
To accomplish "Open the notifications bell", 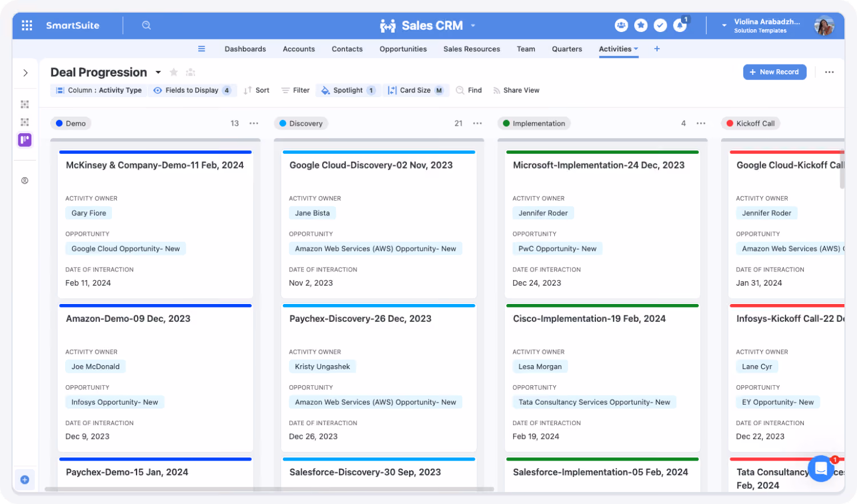I will coord(680,25).
